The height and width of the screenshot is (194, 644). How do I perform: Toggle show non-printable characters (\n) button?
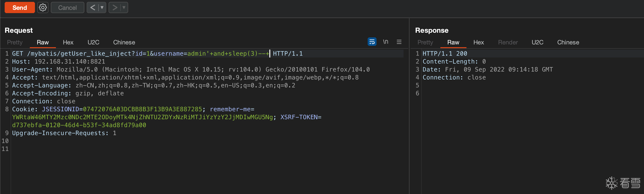pyautogui.click(x=386, y=42)
